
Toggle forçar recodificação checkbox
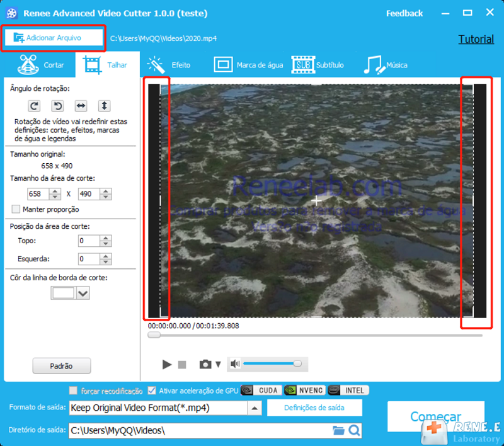point(73,391)
